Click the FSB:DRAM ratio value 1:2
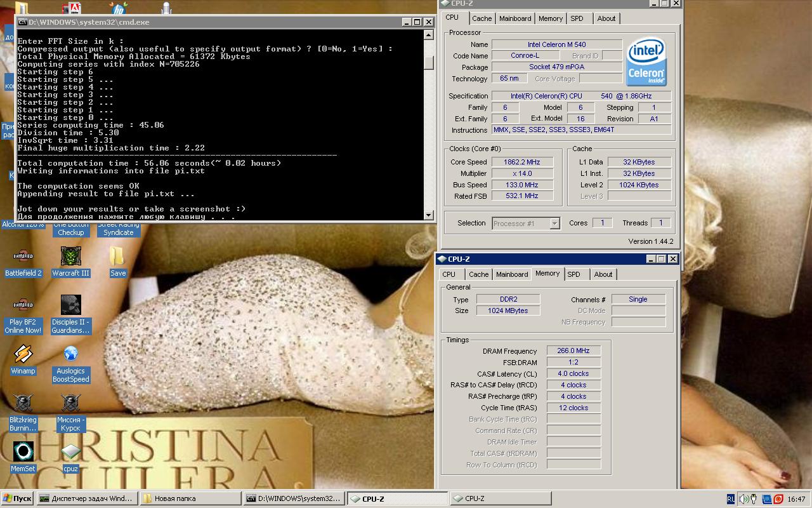Image resolution: width=812 pixels, height=508 pixels. click(x=573, y=362)
